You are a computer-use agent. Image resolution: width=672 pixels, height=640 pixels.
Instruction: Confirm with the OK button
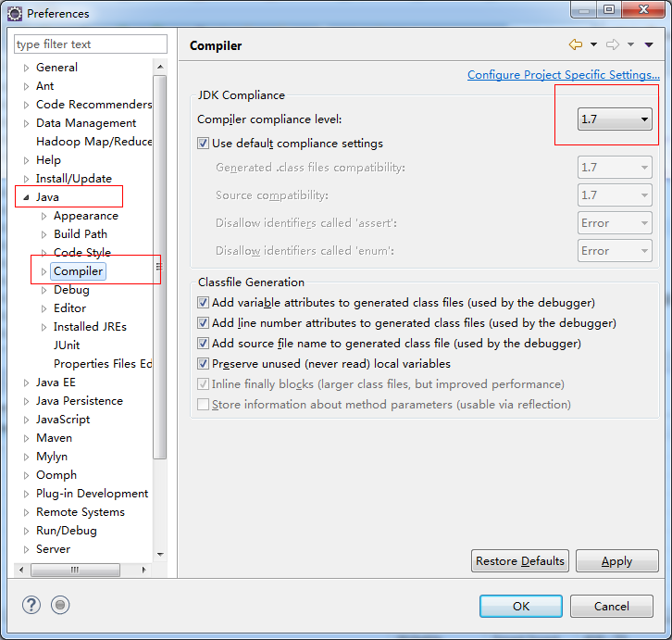[x=521, y=606]
